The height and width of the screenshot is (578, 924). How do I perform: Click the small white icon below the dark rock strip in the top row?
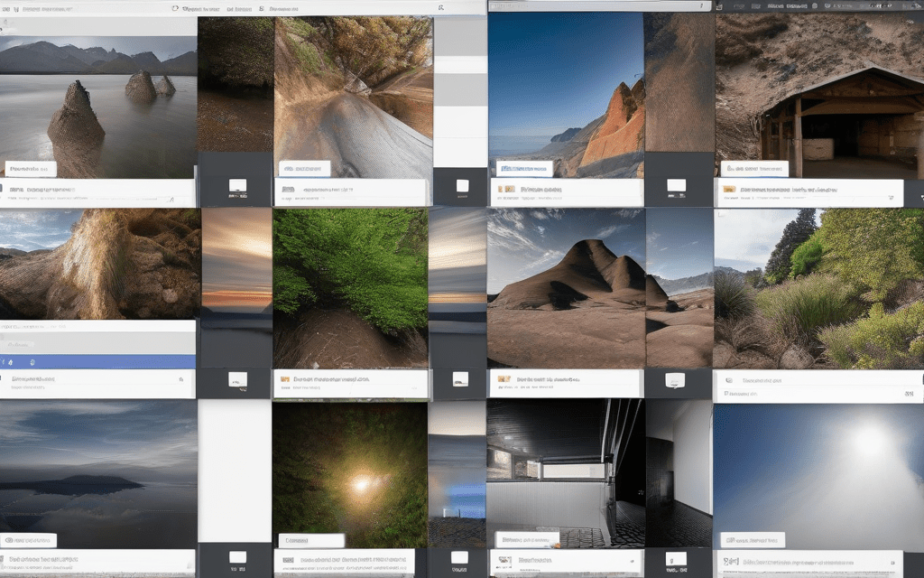coord(238,186)
